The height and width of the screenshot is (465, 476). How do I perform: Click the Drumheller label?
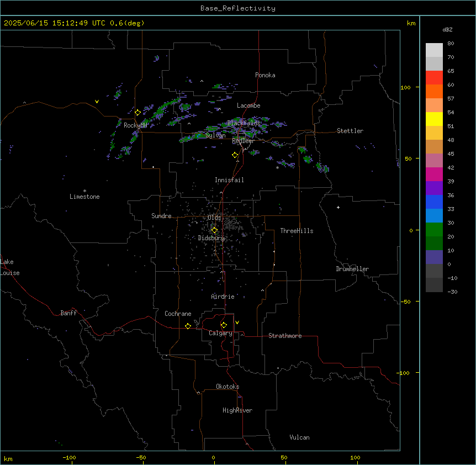tap(352, 269)
